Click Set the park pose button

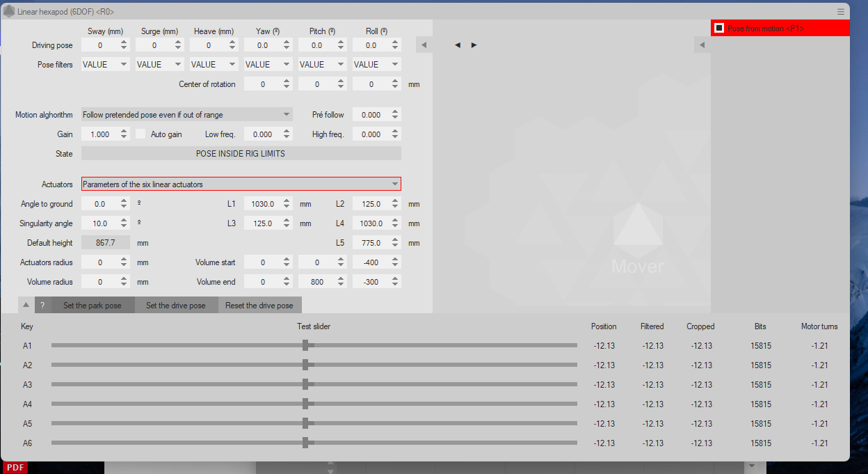pyautogui.click(x=93, y=306)
